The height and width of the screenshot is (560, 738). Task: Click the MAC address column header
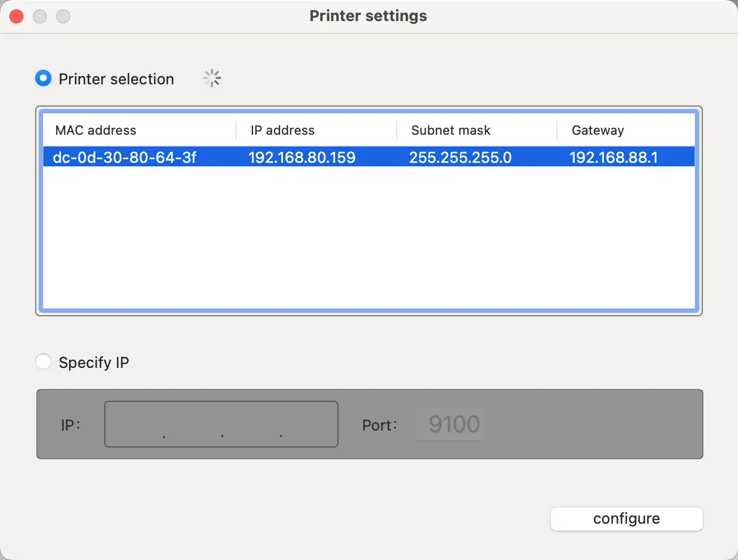[x=95, y=130]
